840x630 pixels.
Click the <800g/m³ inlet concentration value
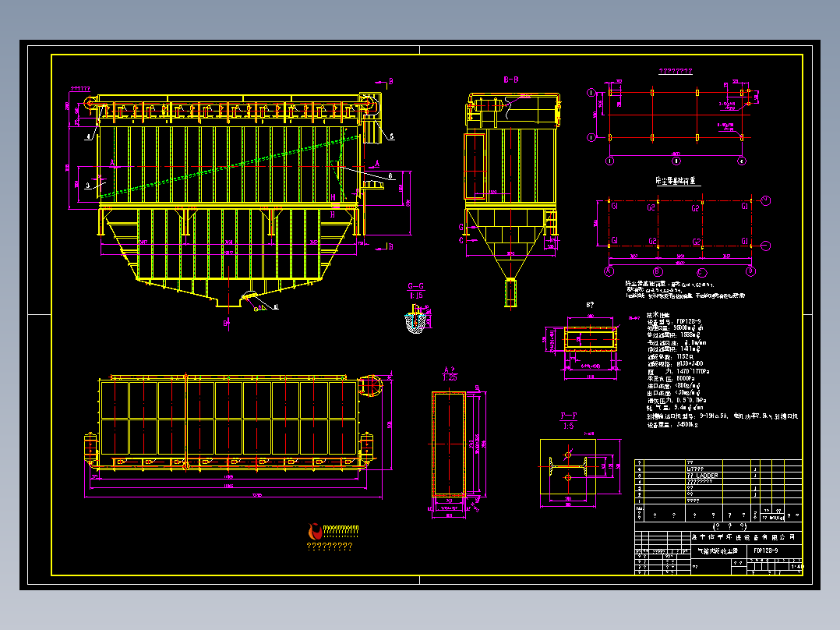(x=688, y=385)
